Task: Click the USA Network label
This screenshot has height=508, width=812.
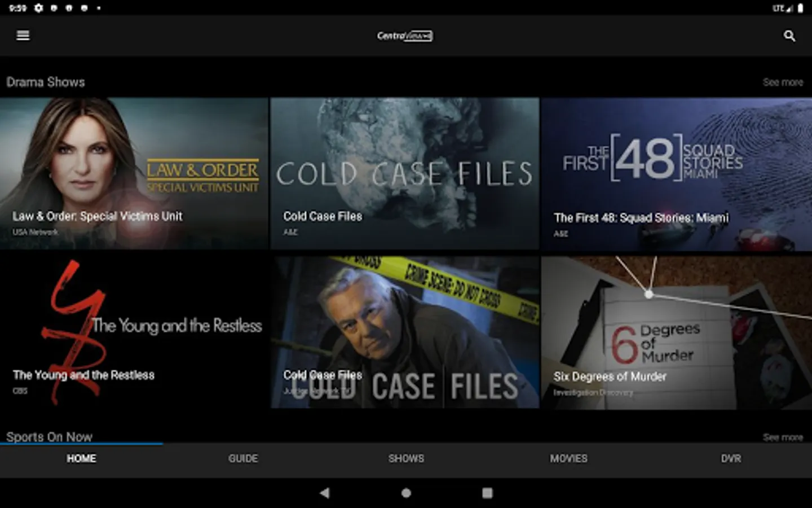Action: (x=35, y=232)
